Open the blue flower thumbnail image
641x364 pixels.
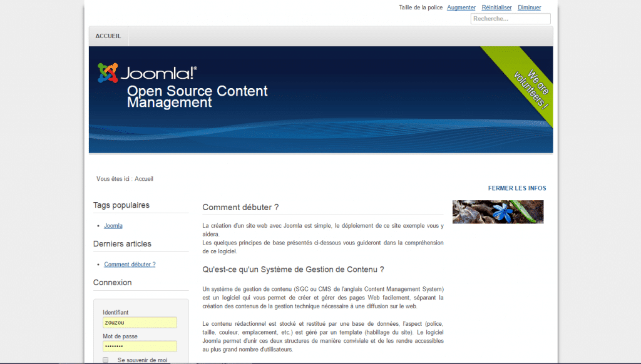point(498,211)
